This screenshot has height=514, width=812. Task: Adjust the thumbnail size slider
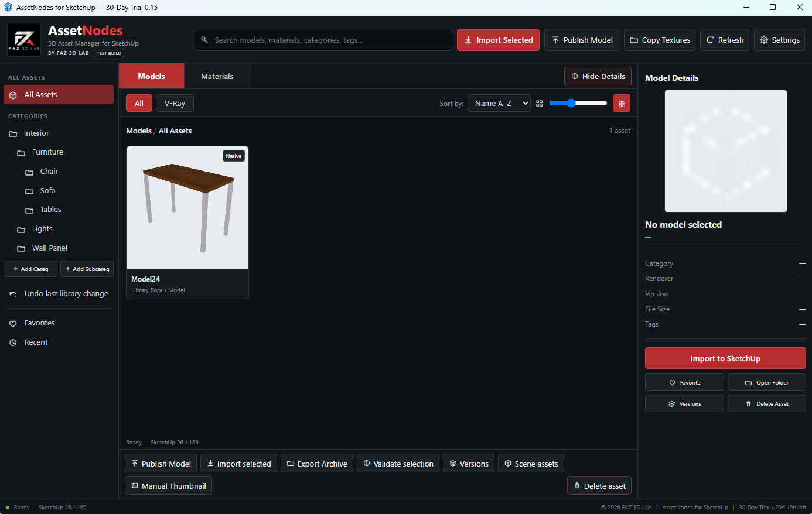click(x=578, y=103)
